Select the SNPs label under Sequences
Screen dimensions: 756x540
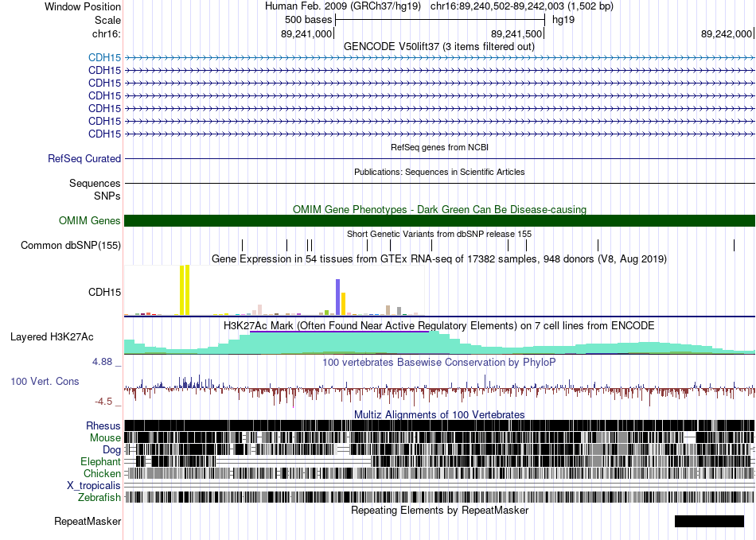click(x=107, y=196)
